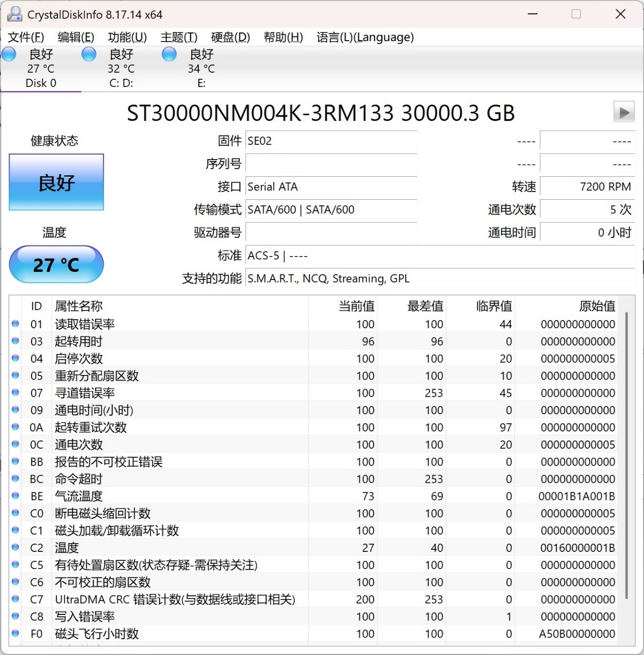
Task: Click the blue status orb for Disk 0
Action: 9,54
